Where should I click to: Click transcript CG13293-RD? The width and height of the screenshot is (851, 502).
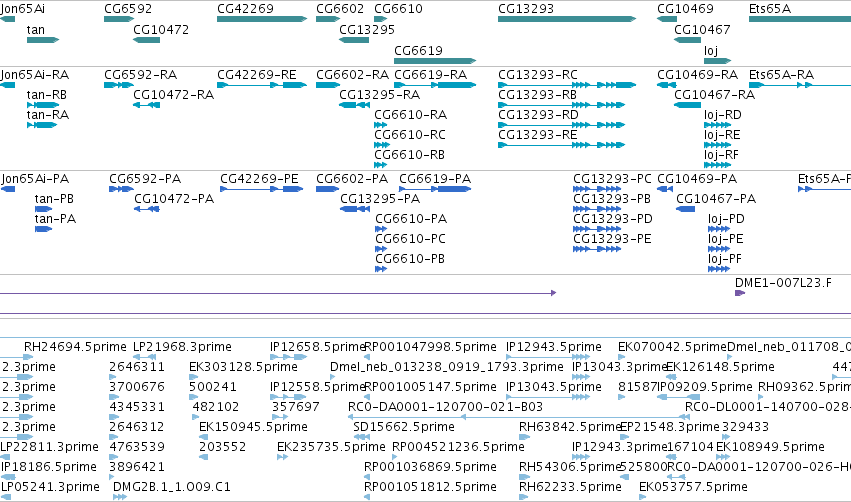coord(538,115)
